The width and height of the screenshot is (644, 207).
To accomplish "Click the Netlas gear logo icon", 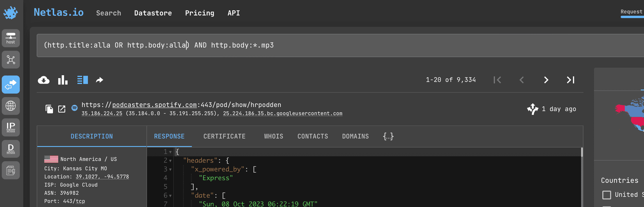I will (11, 13).
